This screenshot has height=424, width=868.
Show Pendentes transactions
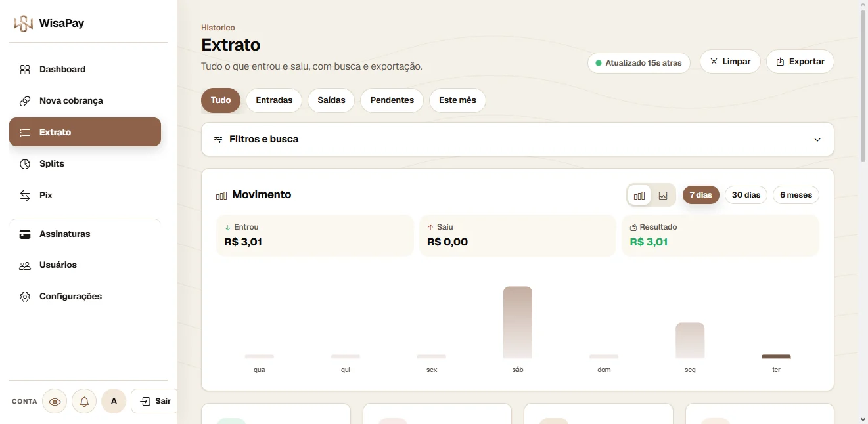392,100
